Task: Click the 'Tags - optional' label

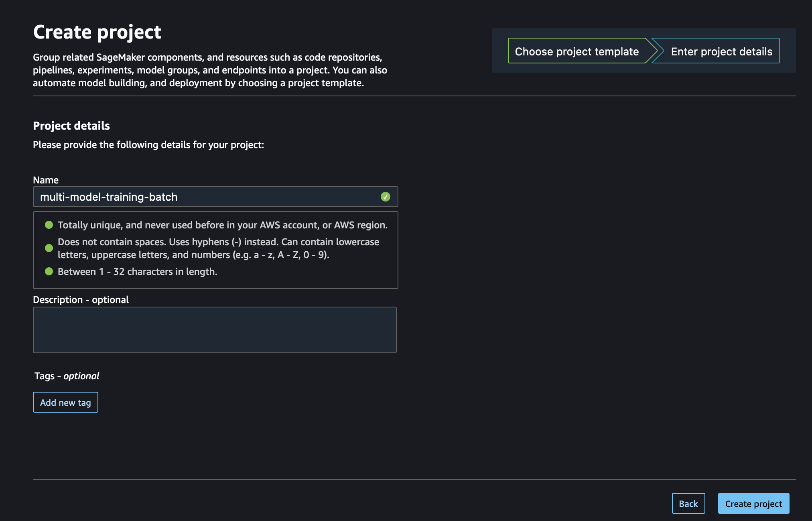Action: tap(67, 376)
